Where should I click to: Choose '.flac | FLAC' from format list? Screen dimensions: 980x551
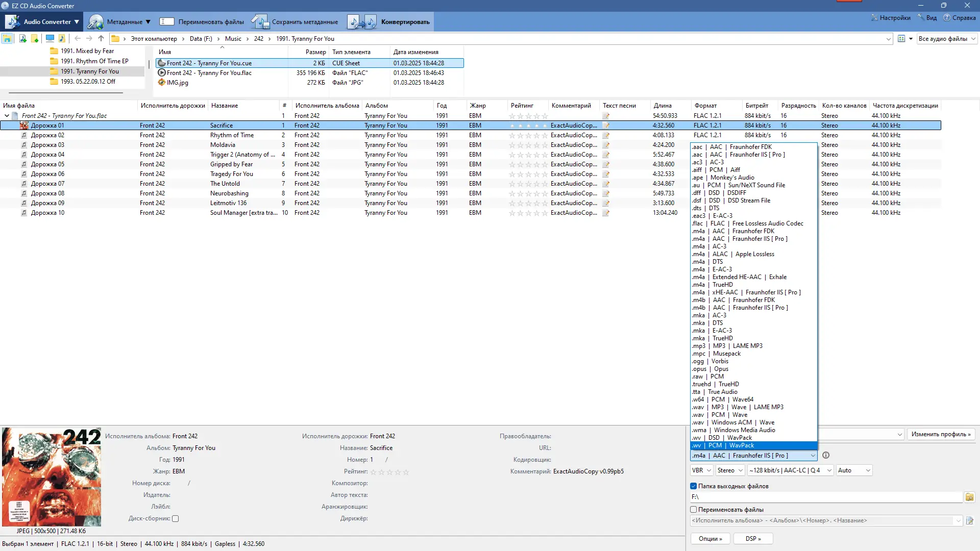tap(748, 223)
